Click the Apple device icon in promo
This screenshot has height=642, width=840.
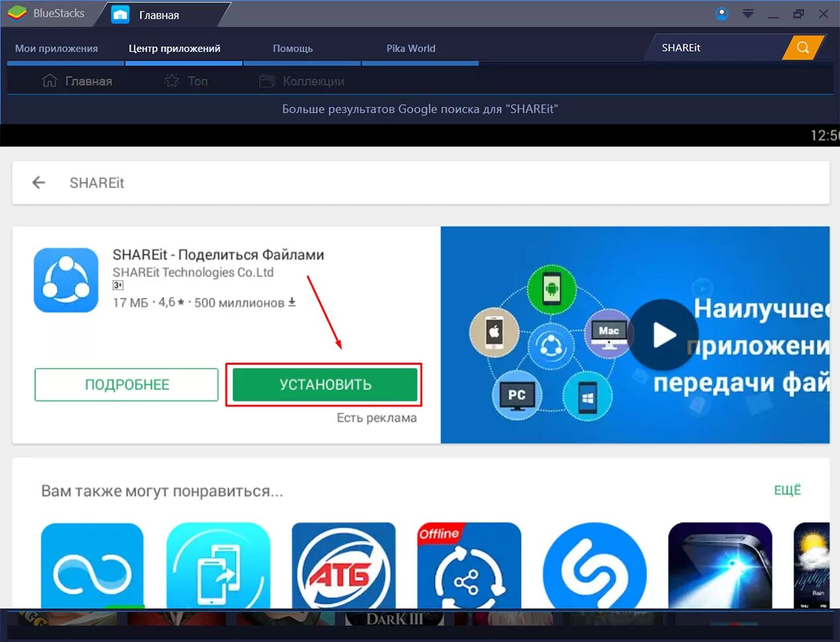point(494,332)
